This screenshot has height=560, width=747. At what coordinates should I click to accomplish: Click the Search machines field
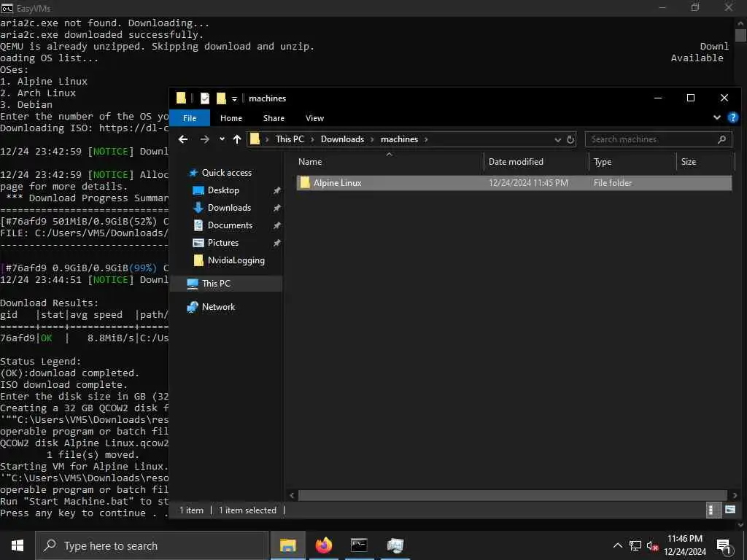tap(657, 139)
